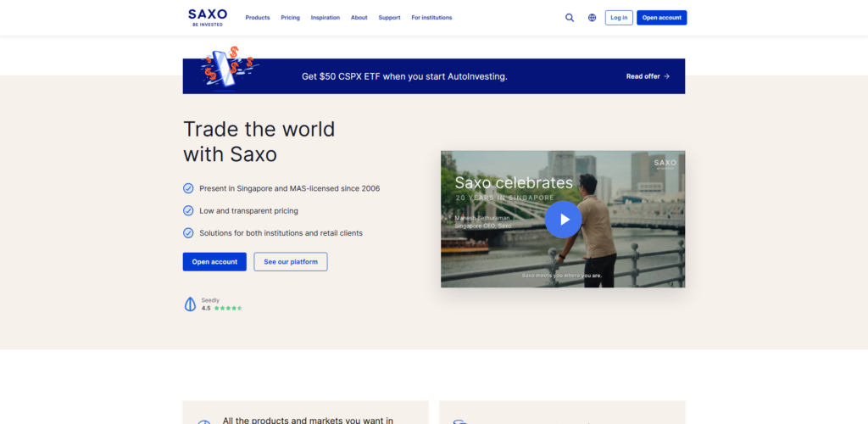Click Open account in the header
The width and height of the screenshot is (868, 424).
661,18
